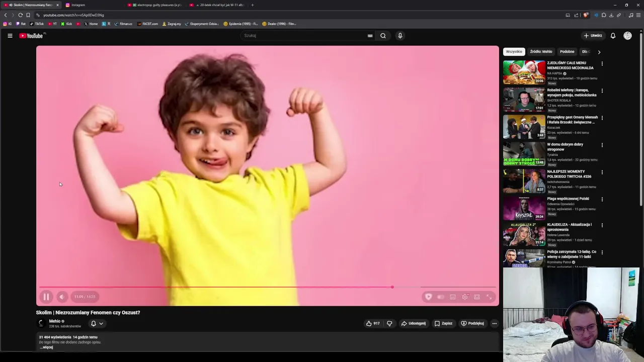Switch to theater mode in the player

click(x=477, y=297)
